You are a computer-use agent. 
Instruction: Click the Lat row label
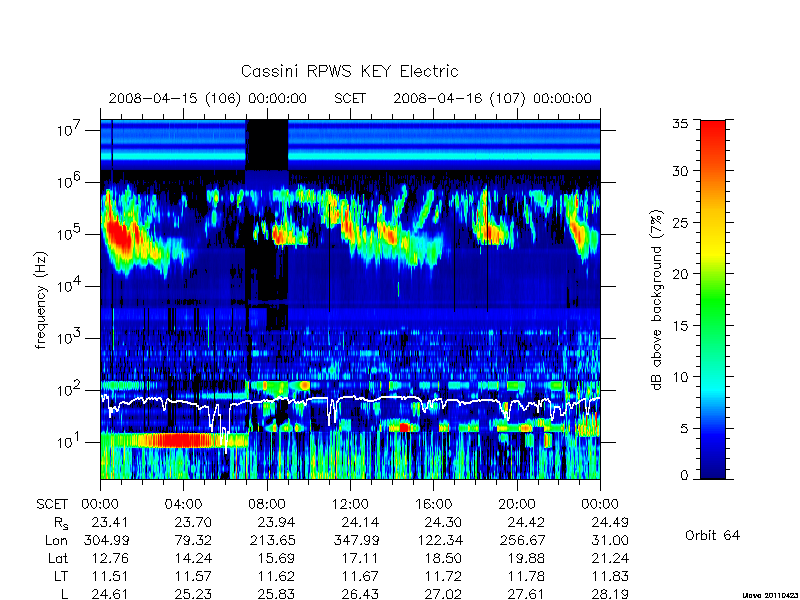pos(58,558)
